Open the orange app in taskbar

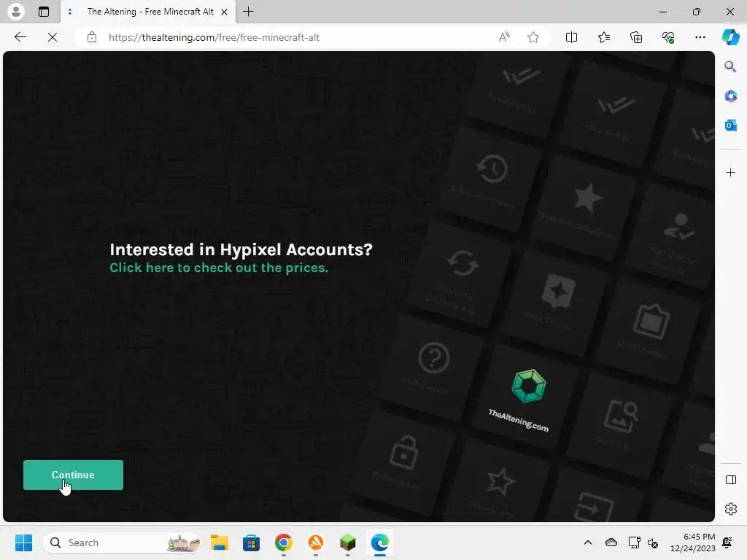(x=315, y=542)
